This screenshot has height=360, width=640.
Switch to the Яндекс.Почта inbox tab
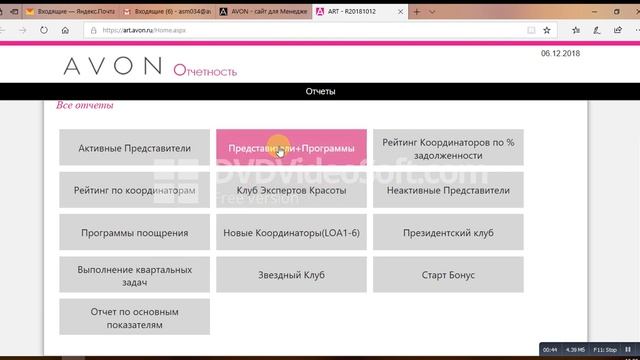(71, 11)
